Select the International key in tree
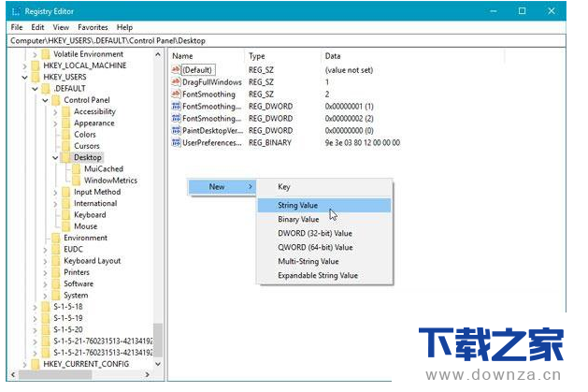The height and width of the screenshot is (392, 588). 95,203
